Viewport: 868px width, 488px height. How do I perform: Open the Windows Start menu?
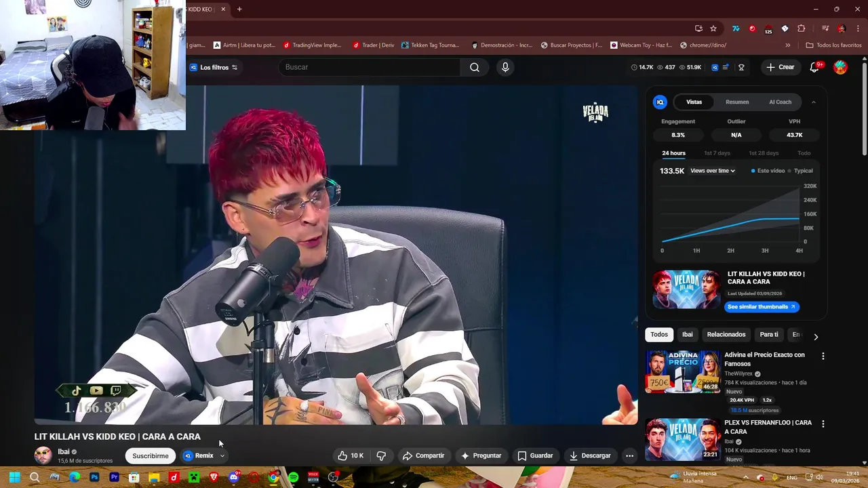pos(14,477)
